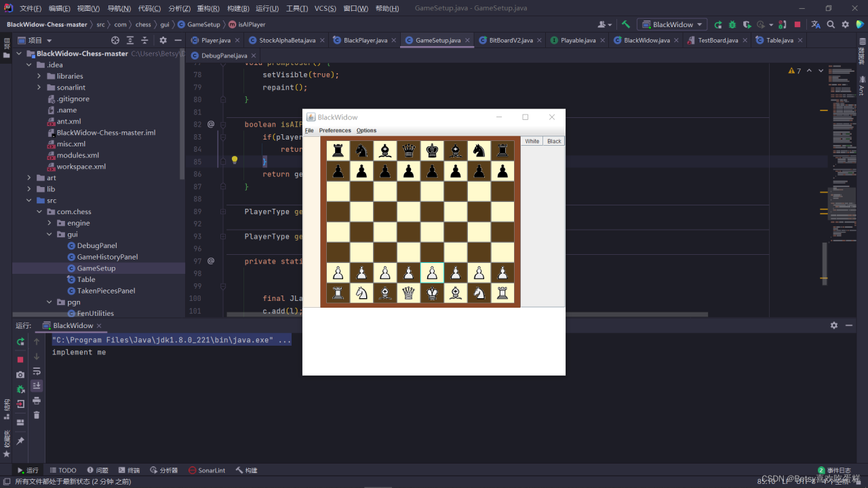The height and width of the screenshot is (488, 868).
Task: Select the white queen on the board
Action: pos(409,293)
